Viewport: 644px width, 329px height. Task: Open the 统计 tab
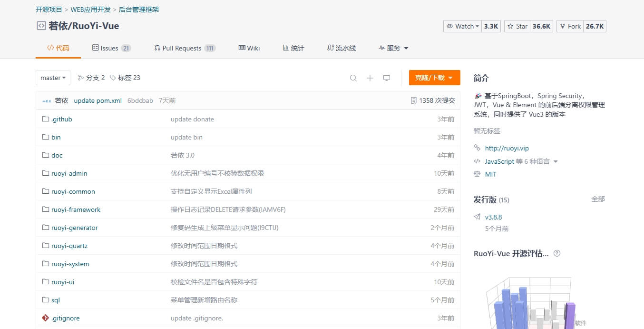(x=293, y=48)
